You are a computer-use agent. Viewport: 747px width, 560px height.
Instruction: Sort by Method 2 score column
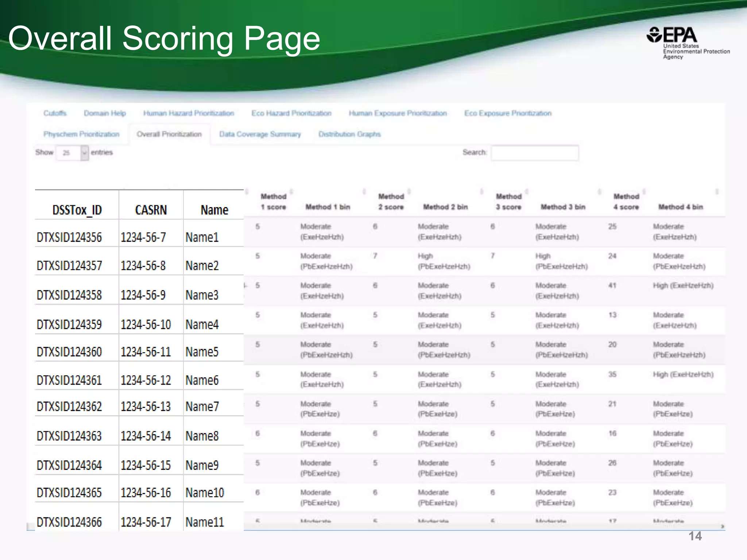pyautogui.click(x=391, y=202)
